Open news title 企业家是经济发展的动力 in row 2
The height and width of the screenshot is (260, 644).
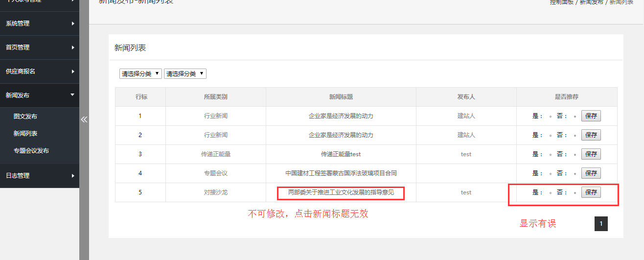click(341, 135)
